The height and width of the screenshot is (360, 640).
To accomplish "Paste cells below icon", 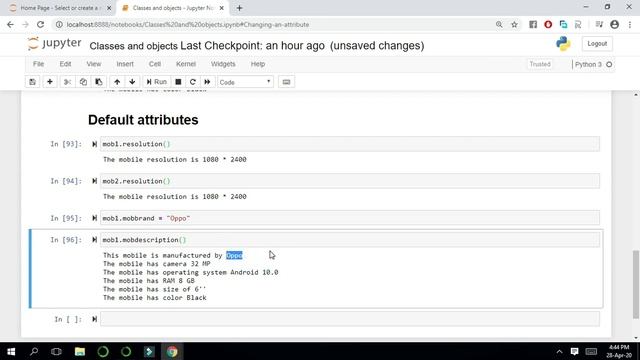I will (x=99, y=82).
